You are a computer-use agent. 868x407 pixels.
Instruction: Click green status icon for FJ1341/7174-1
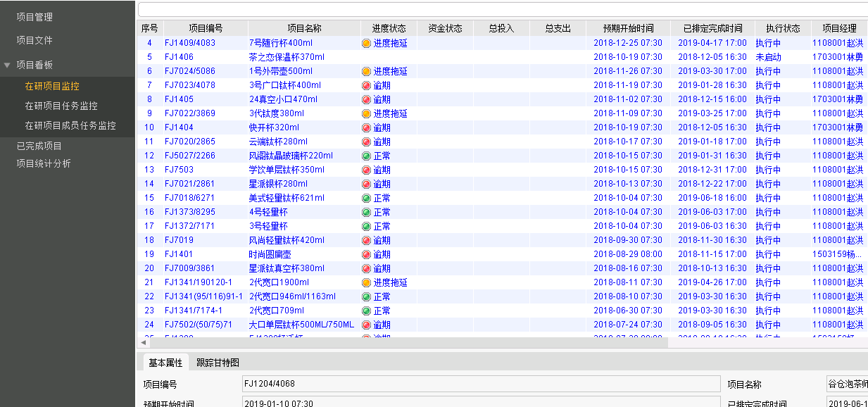[x=366, y=311]
